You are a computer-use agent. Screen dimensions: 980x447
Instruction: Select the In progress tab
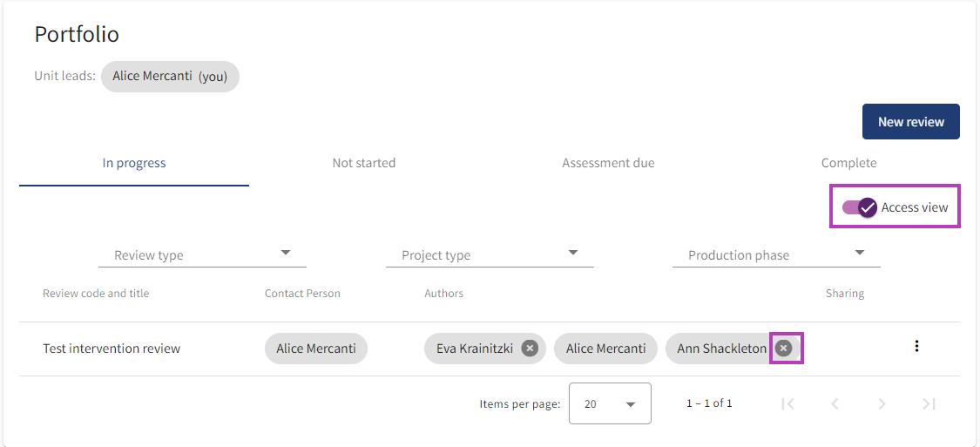pos(134,163)
